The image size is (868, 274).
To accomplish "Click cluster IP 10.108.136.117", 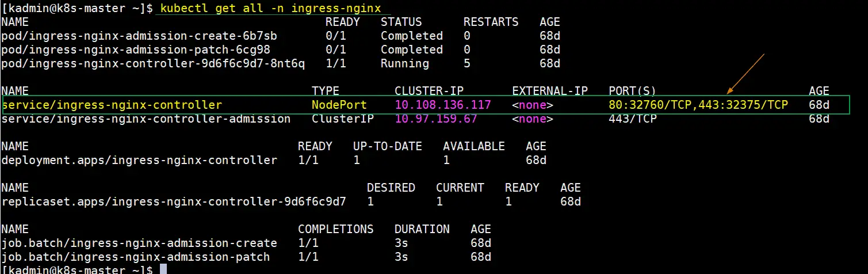I will pos(443,105).
